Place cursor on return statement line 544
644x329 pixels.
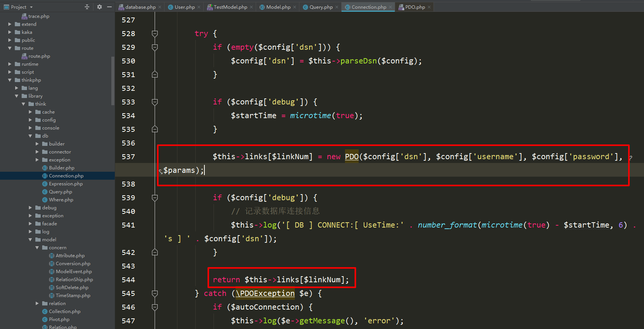coord(281,280)
